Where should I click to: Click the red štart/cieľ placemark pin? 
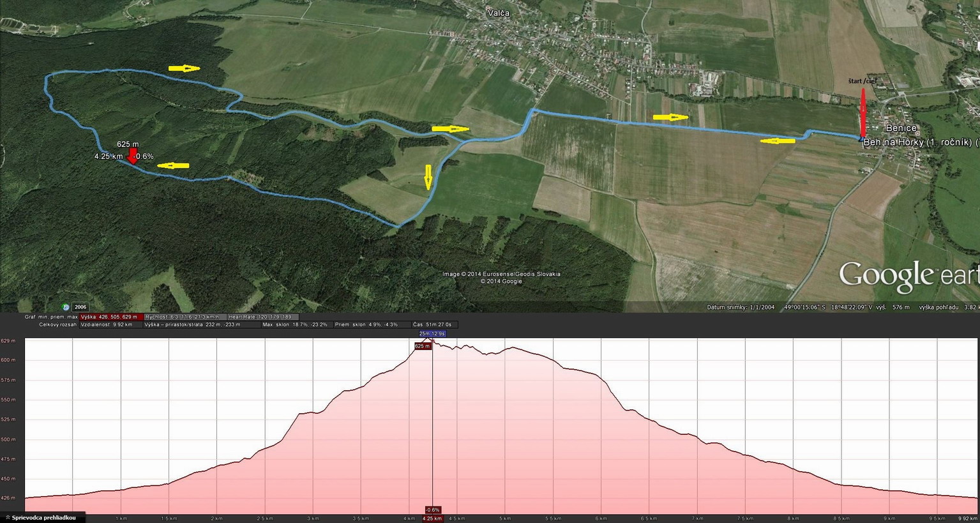tap(863, 113)
